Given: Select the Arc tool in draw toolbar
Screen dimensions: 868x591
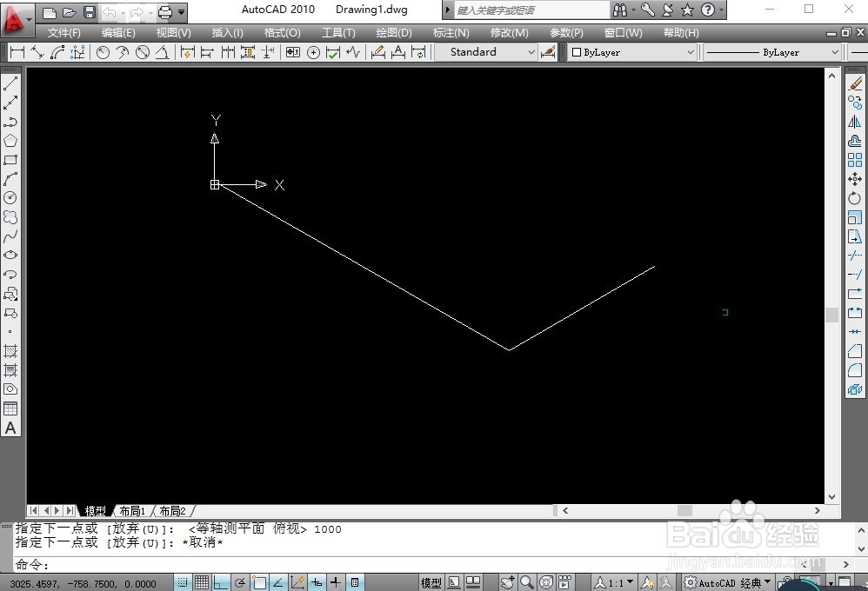Looking at the screenshot, I should 10,179.
